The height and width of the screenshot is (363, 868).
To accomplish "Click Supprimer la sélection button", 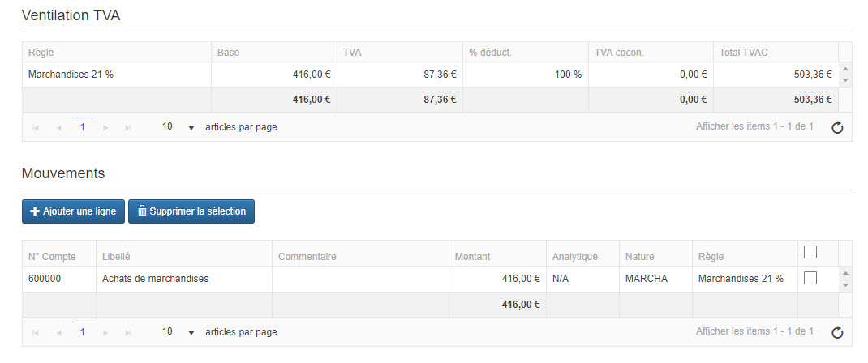I will click(191, 211).
